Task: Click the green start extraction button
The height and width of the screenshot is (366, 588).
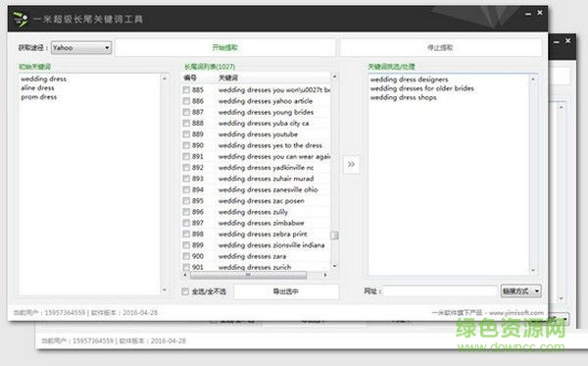Action: click(225, 48)
